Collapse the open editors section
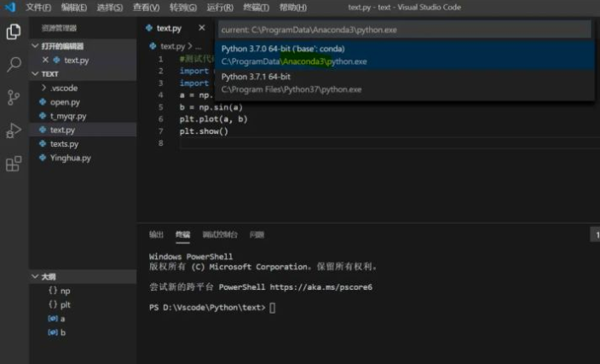 coord(35,46)
